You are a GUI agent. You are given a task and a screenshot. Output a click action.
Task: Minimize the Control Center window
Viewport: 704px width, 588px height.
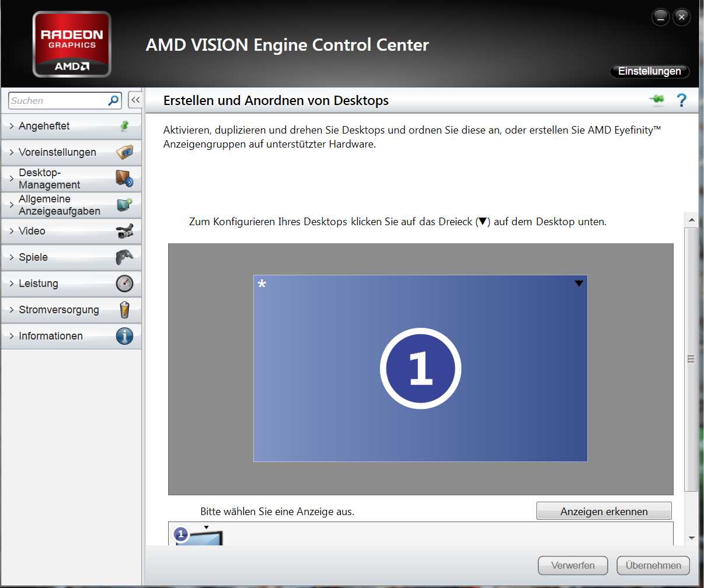coord(660,17)
